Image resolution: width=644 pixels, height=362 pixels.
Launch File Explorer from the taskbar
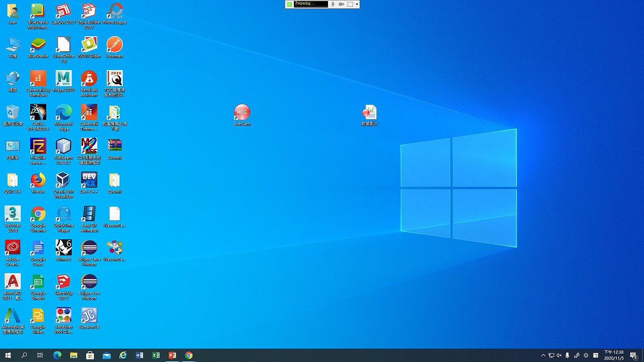coord(73,355)
